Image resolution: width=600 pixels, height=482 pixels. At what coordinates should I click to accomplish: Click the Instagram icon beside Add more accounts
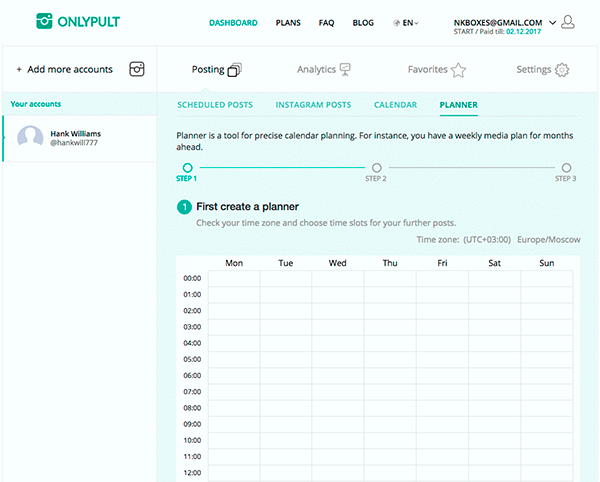(137, 69)
